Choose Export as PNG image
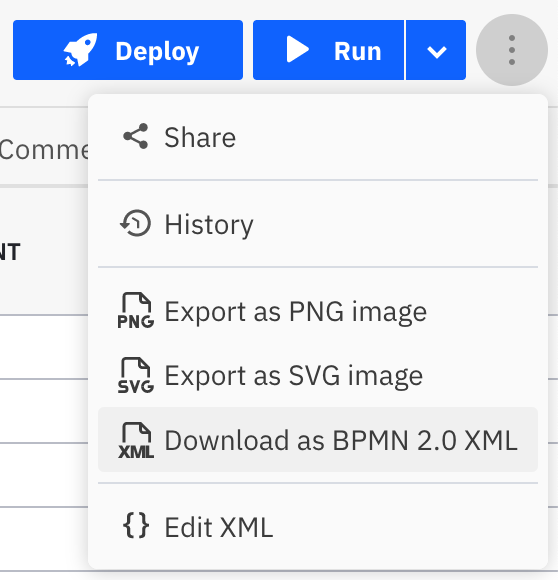This screenshot has width=558, height=580. click(318, 311)
